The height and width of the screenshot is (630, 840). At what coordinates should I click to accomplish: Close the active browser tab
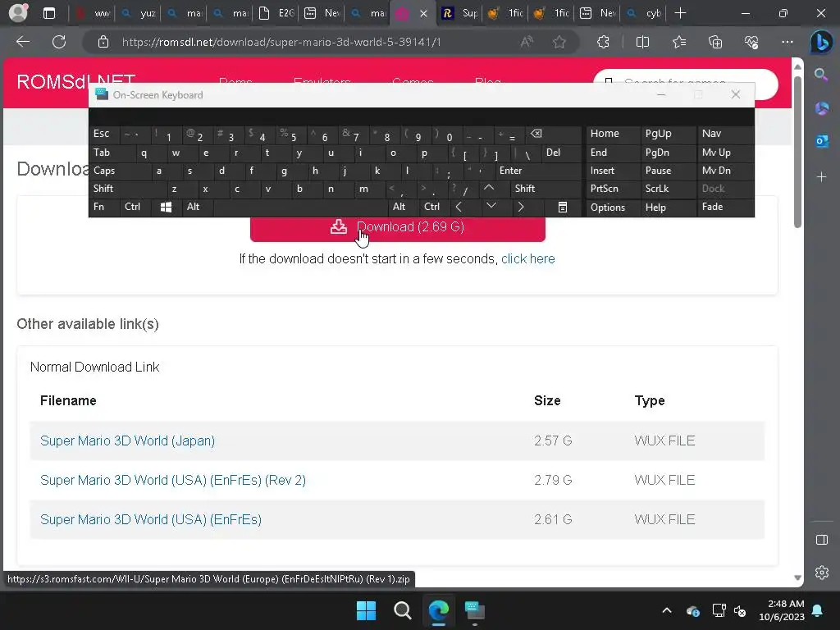424,13
